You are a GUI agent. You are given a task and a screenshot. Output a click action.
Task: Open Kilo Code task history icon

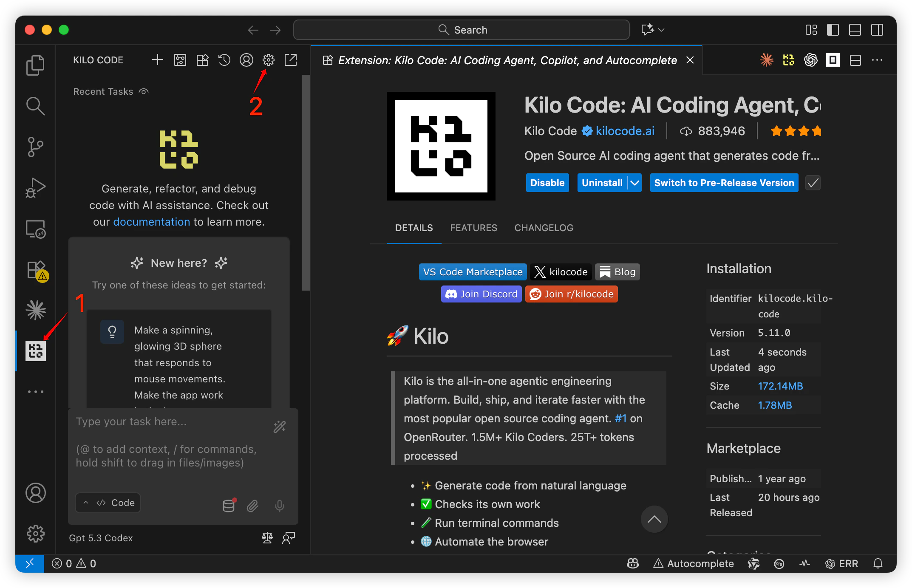click(x=224, y=60)
